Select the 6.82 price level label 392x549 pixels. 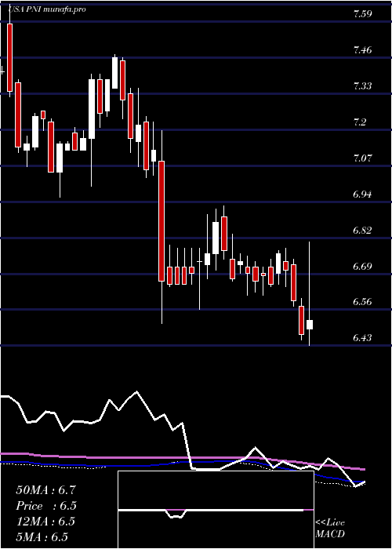[362, 231]
